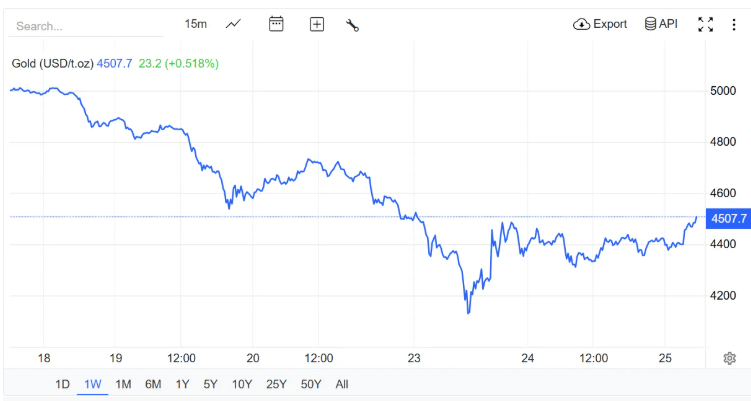Image resolution: width=751 pixels, height=401 pixels.
Task: Select the 5Y time range
Action: point(210,384)
